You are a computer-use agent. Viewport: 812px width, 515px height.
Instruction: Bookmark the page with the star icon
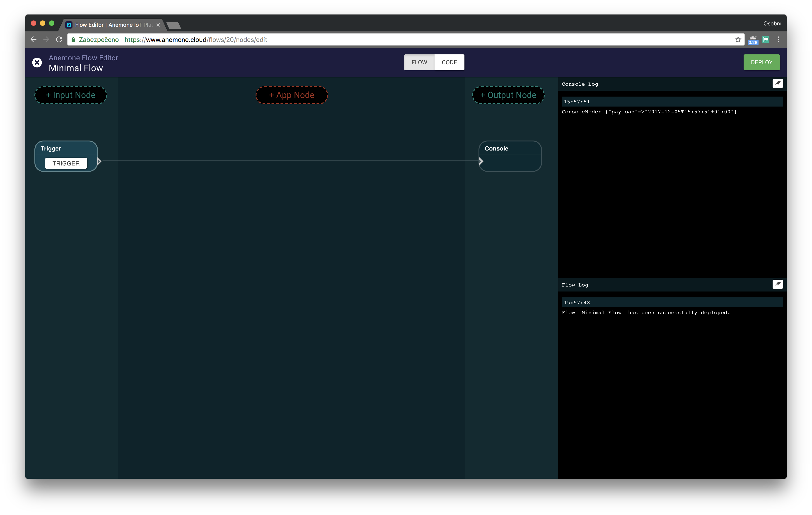click(x=738, y=39)
